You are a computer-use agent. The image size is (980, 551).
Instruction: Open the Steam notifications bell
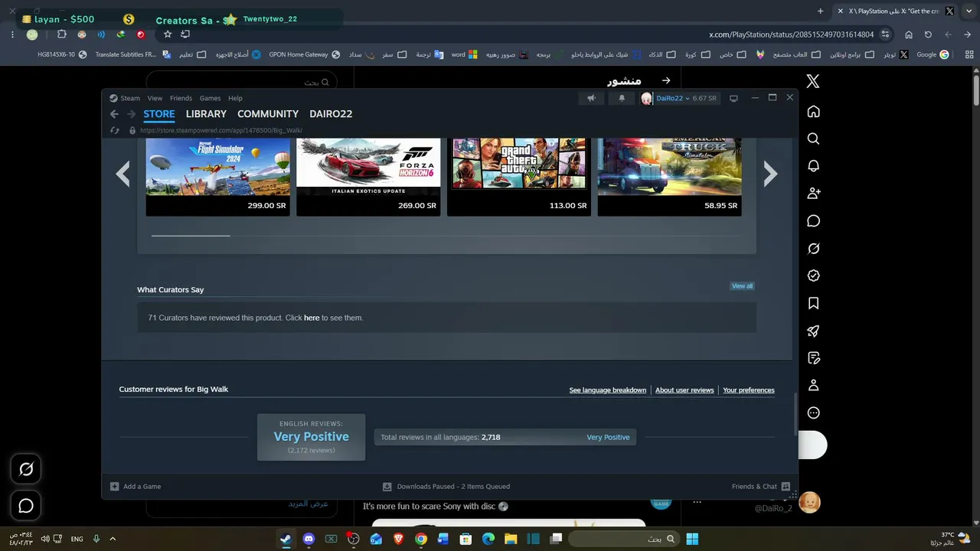click(622, 98)
